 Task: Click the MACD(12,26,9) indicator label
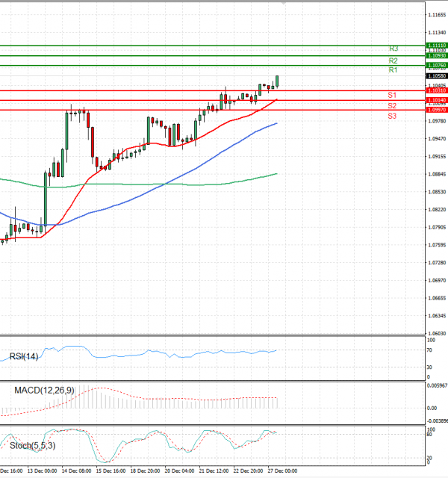[x=44, y=390]
